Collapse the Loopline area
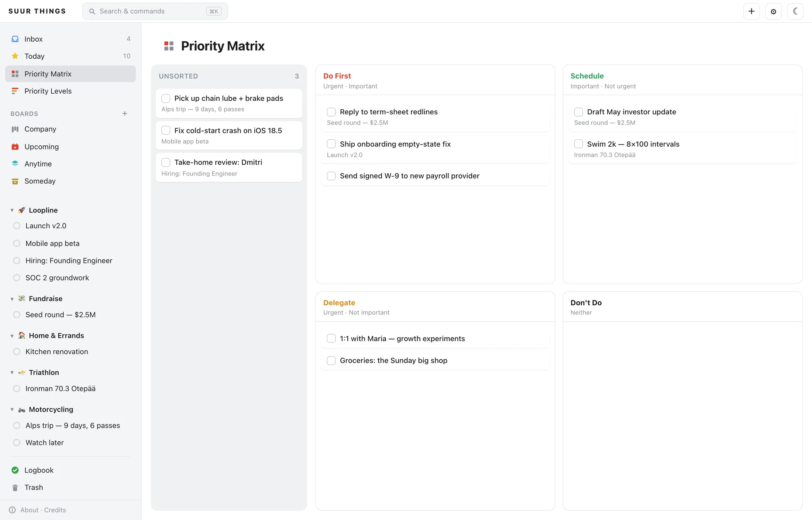Viewport: 812px width, 520px height. pos(12,210)
